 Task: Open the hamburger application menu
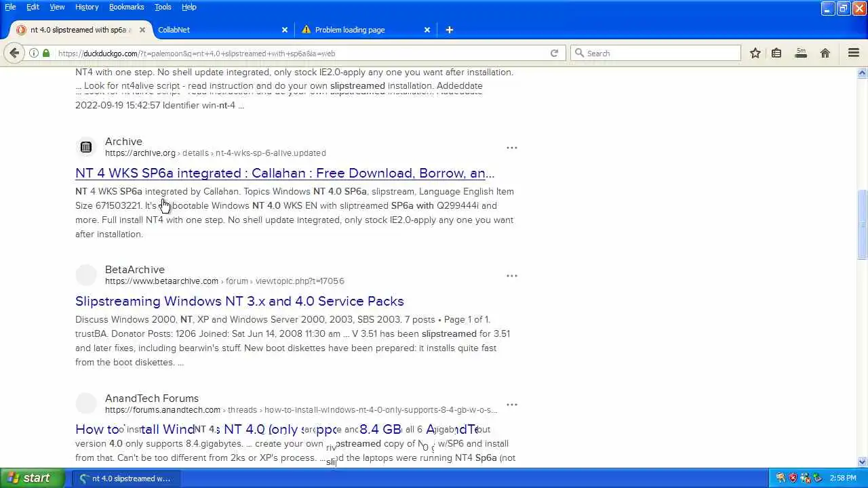coord(854,53)
